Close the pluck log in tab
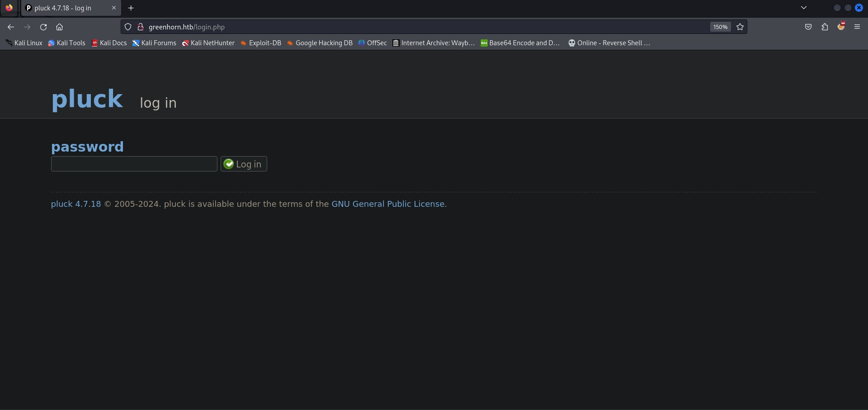 [x=114, y=8]
